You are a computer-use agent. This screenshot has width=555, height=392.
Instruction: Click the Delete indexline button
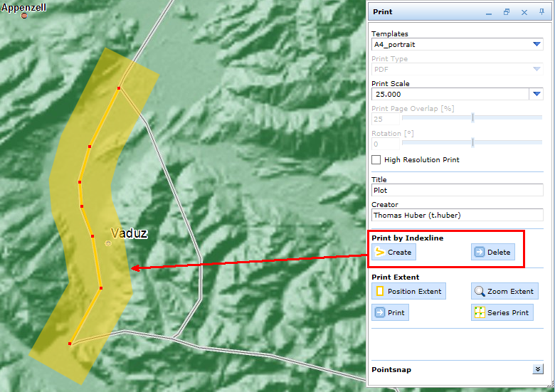point(492,252)
